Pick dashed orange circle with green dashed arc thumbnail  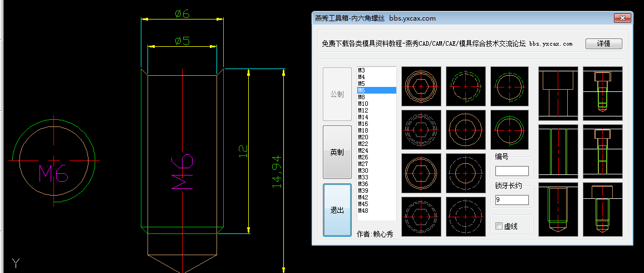466,86
